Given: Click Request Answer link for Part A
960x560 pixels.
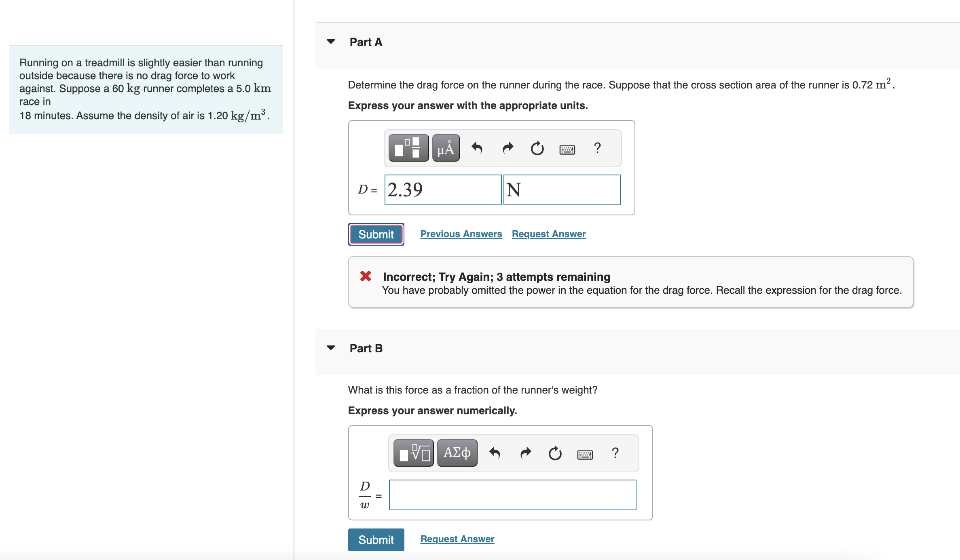Looking at the screenshot, I should (x=549, y=234).
